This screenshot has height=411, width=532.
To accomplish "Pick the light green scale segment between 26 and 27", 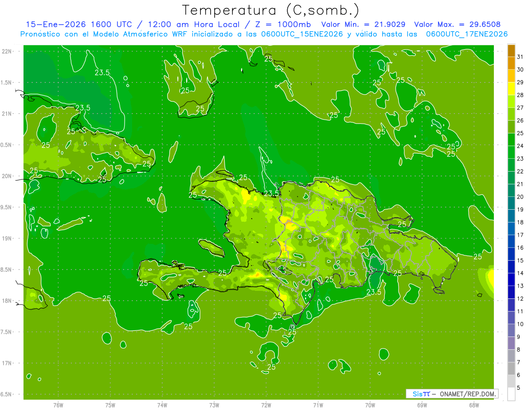I will (512, 114).
